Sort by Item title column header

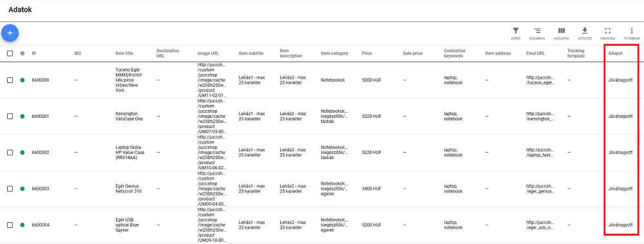124,53
